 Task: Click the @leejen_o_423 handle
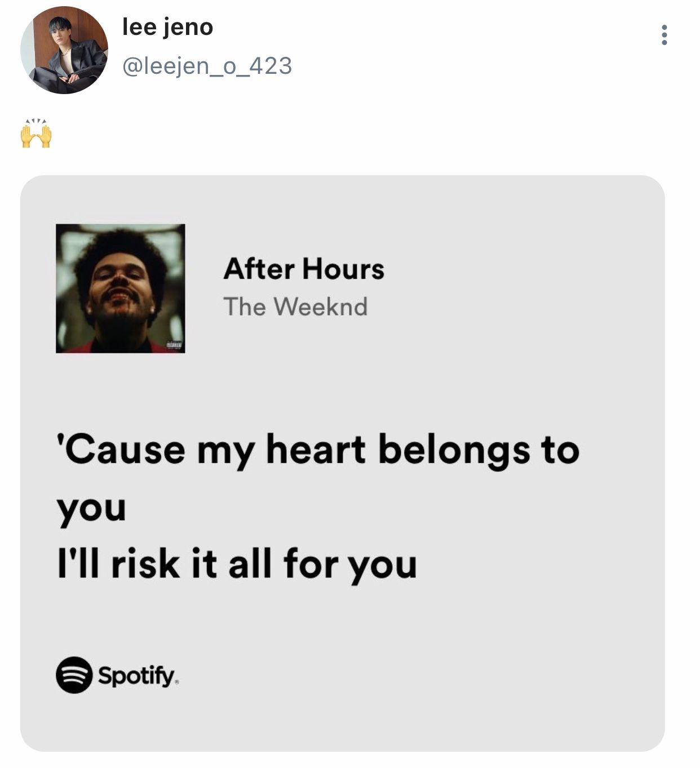[207, 66]
